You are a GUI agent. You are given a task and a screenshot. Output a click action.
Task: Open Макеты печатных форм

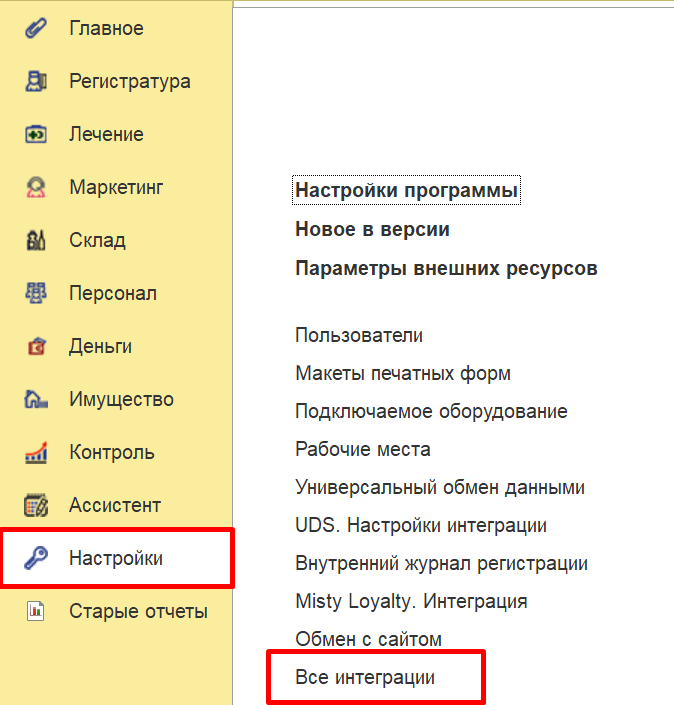tap(403, 373)
